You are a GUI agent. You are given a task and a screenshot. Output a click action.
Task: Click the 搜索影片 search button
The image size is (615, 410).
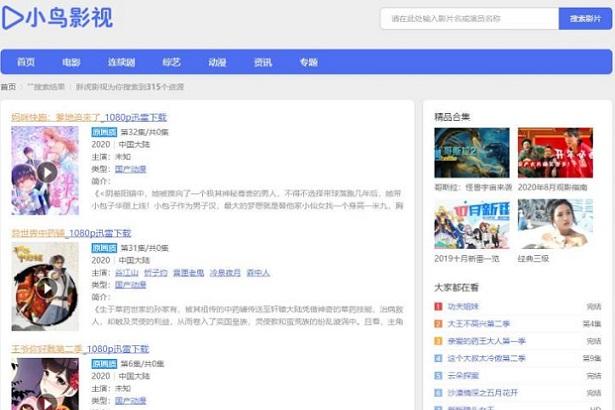(x=585, y=18)
